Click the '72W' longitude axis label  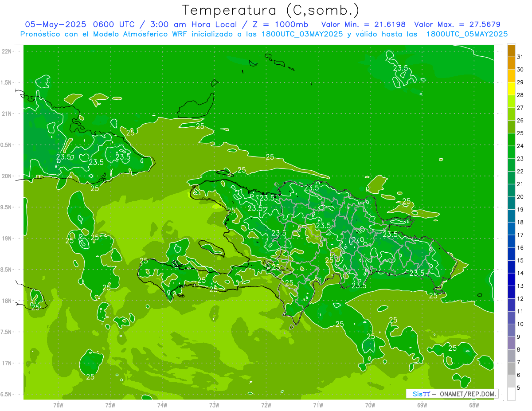266,405
